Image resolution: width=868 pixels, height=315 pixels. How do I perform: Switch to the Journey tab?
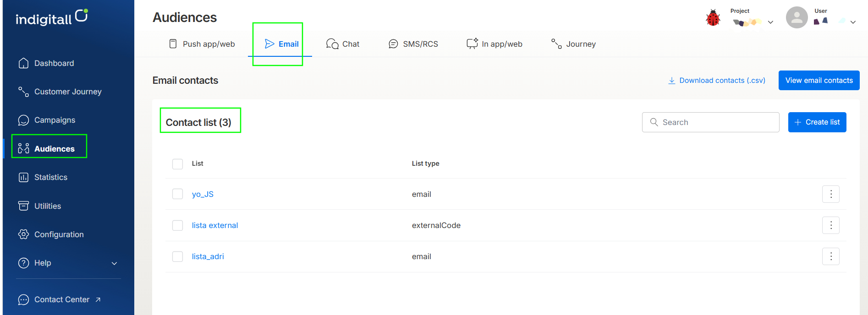coord(573,44)
